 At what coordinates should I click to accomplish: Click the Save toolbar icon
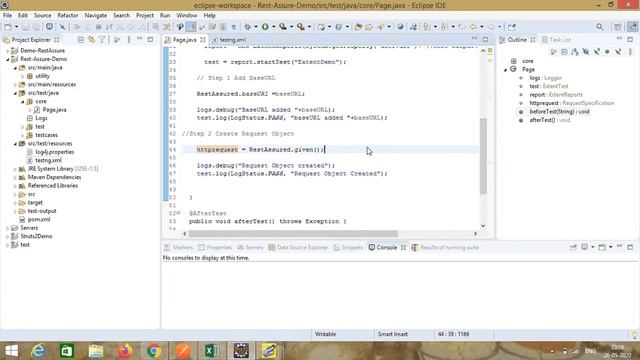click(x=25, y=27)
